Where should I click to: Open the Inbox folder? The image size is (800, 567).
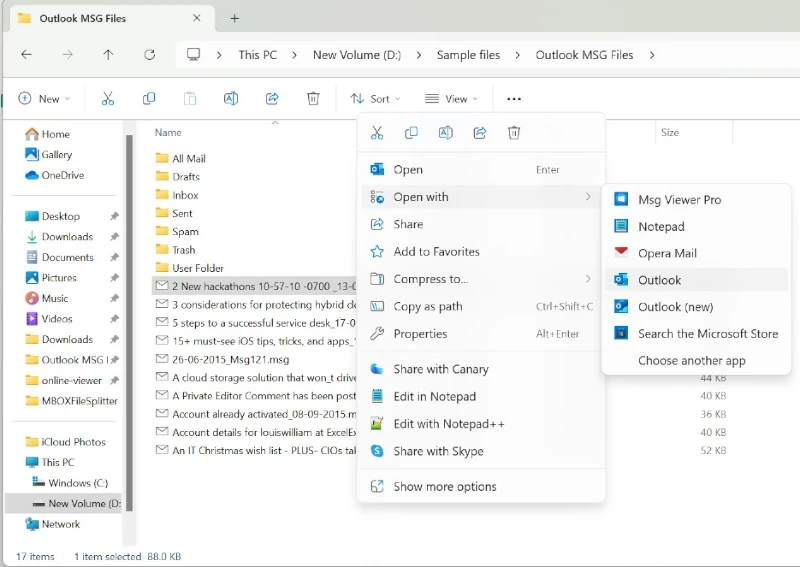[185, 195]
